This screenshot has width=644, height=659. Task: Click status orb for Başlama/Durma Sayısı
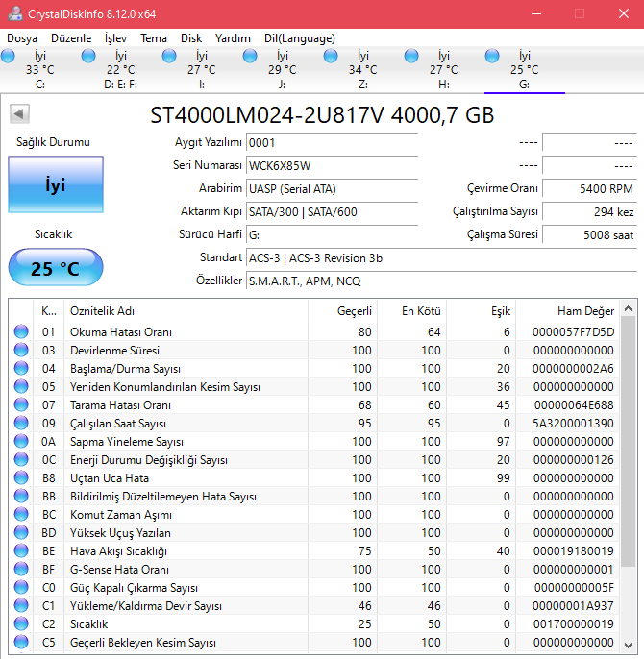pyautogui.click(x=21, y=368)
